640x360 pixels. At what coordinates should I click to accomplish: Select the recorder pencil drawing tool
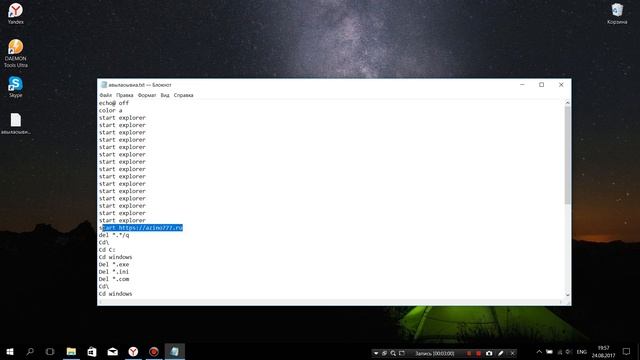(x=501, y=353)
